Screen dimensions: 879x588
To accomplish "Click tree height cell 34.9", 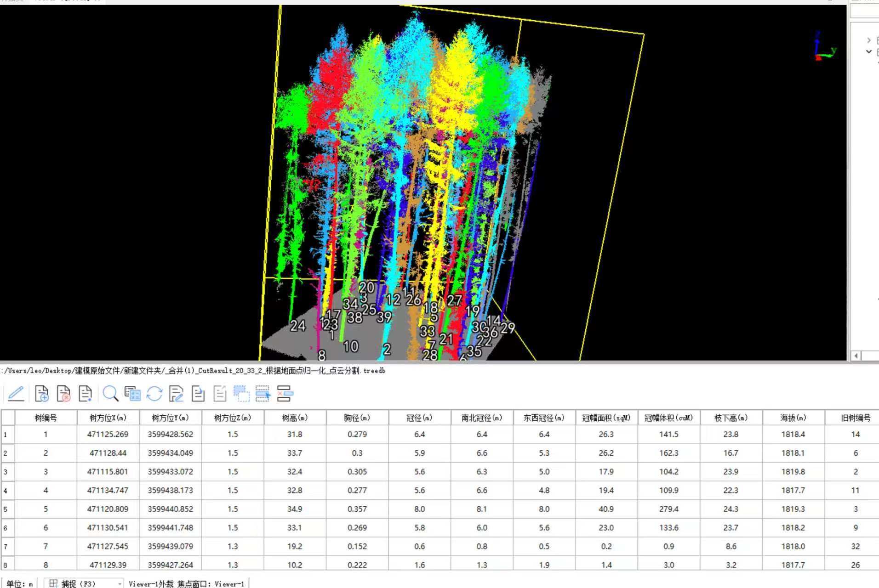I will click(295, 509).
